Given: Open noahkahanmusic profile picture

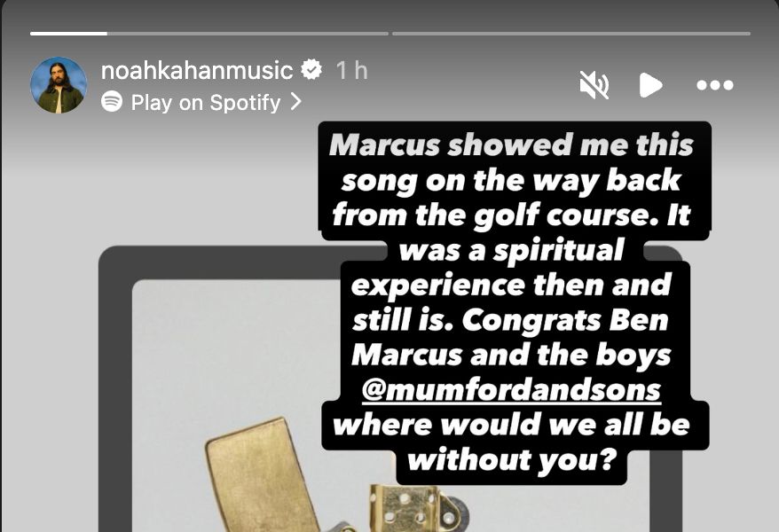Looking at the screenshot, I should click(x=59, y=85).
